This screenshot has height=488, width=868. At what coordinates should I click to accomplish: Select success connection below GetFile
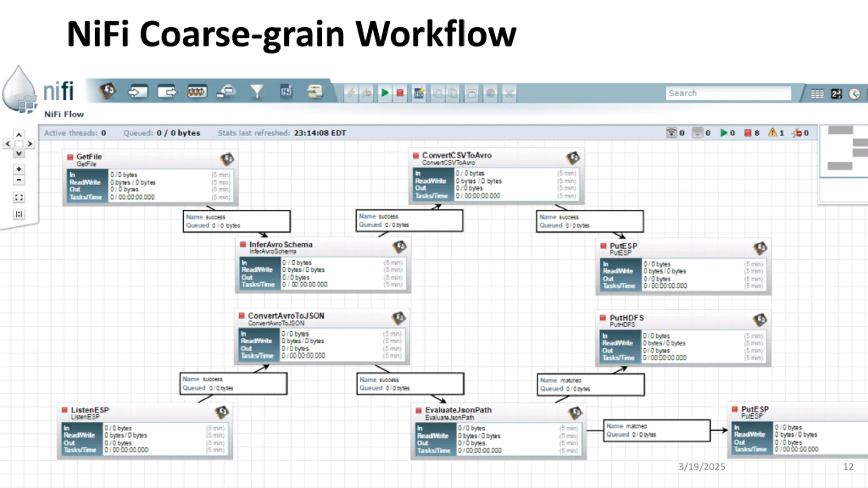237,221
